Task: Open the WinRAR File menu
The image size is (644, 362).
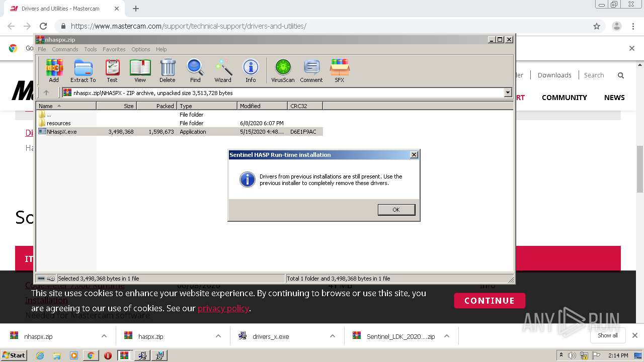Action: (x=42, y=49)
